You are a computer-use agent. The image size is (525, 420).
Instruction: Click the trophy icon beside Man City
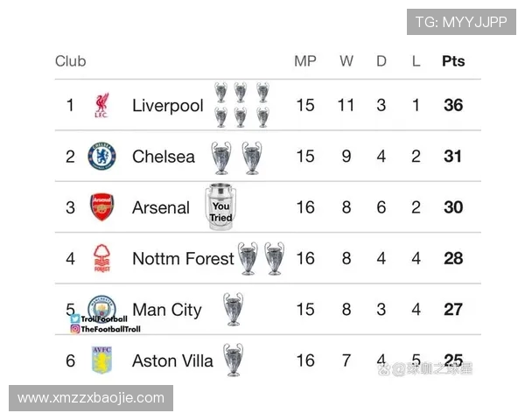pyautogui.click(x=233, y=309)
